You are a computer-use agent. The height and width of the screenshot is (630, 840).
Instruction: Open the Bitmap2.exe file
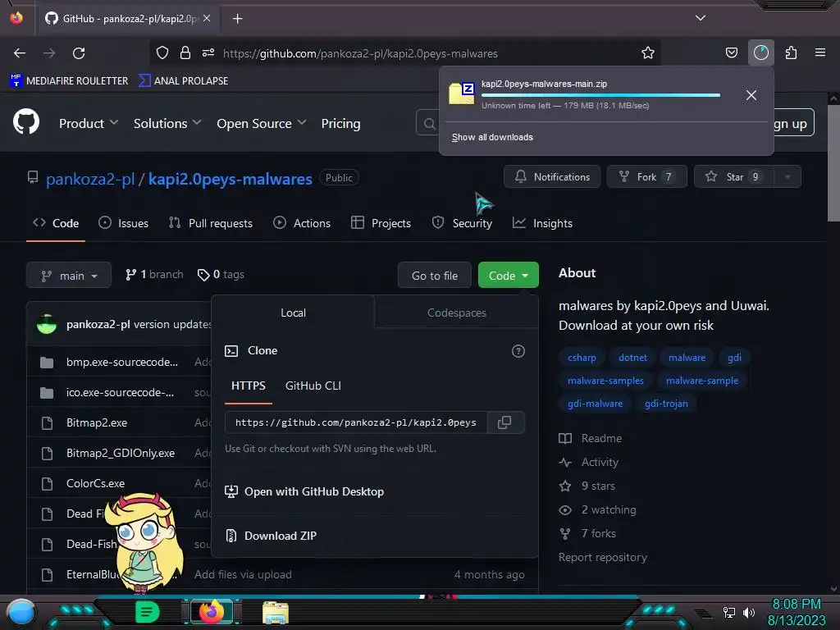click(x=97, y=422)
